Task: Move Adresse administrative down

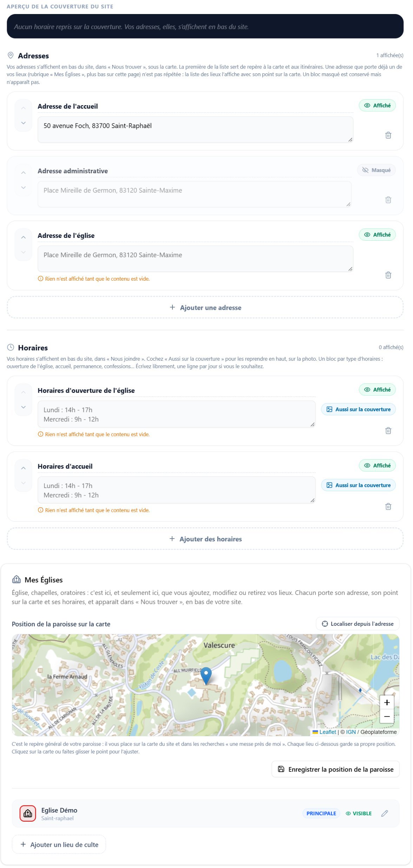Action: click(24, 188)
